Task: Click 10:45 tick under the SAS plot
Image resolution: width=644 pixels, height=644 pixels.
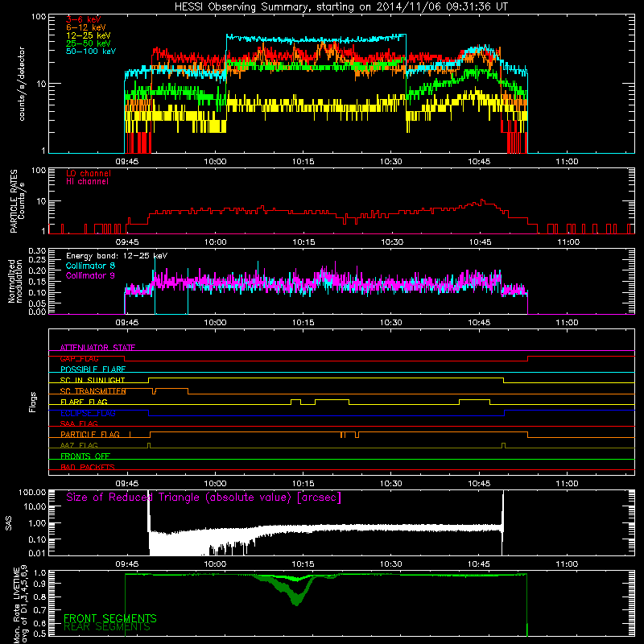Action: pos(479,564)
